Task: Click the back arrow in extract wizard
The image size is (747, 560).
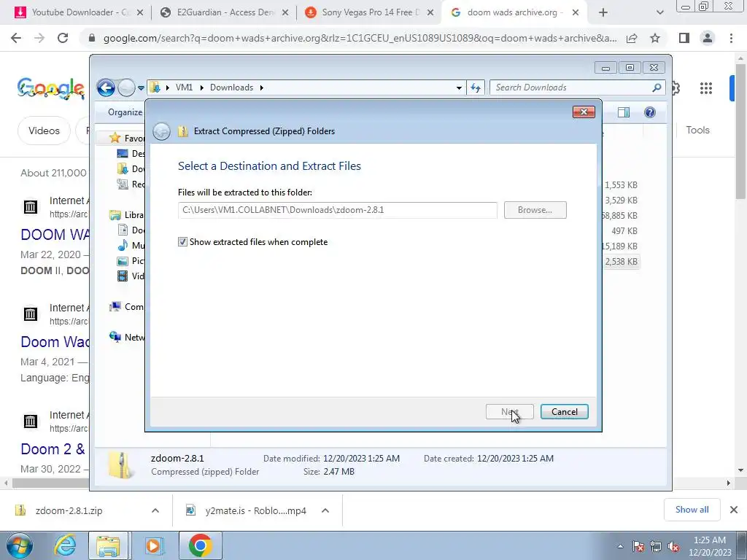Action: [x=161, y=131]
